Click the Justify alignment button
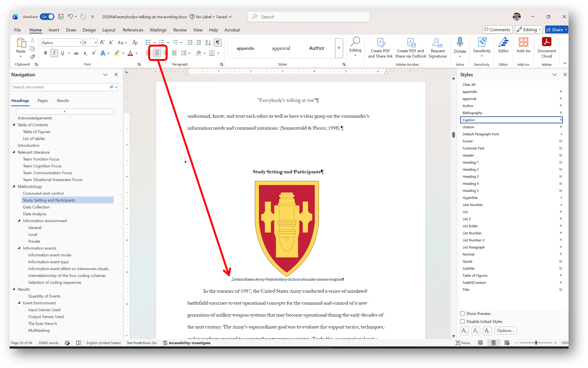Screen dimensions: 588x368 tap(174, 53)
